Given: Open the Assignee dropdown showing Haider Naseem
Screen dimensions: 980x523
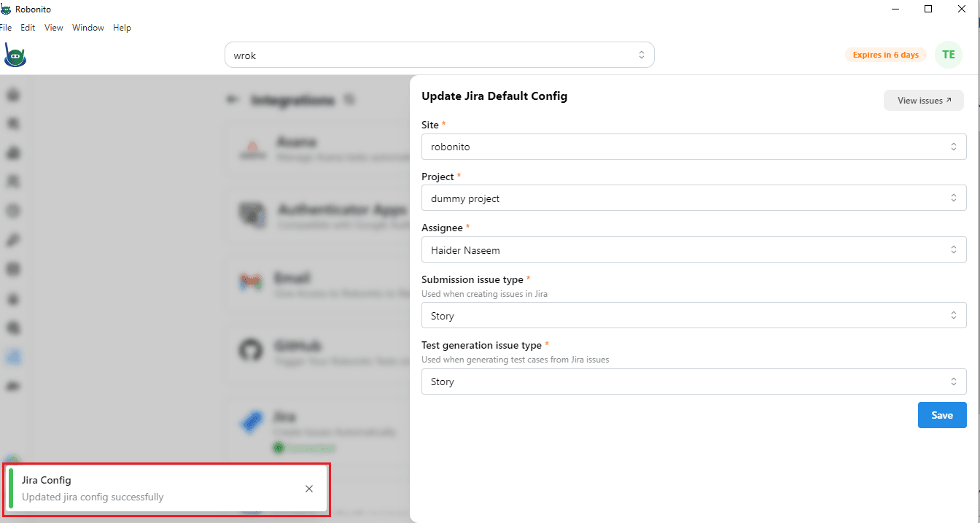Looking at the screenshot, I should (x=694, y=249).
